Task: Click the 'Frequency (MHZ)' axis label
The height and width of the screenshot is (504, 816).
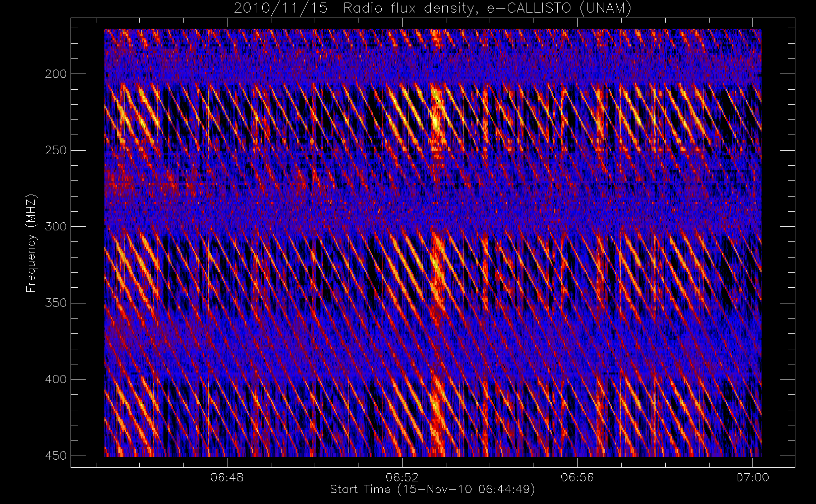Action: 31,243
